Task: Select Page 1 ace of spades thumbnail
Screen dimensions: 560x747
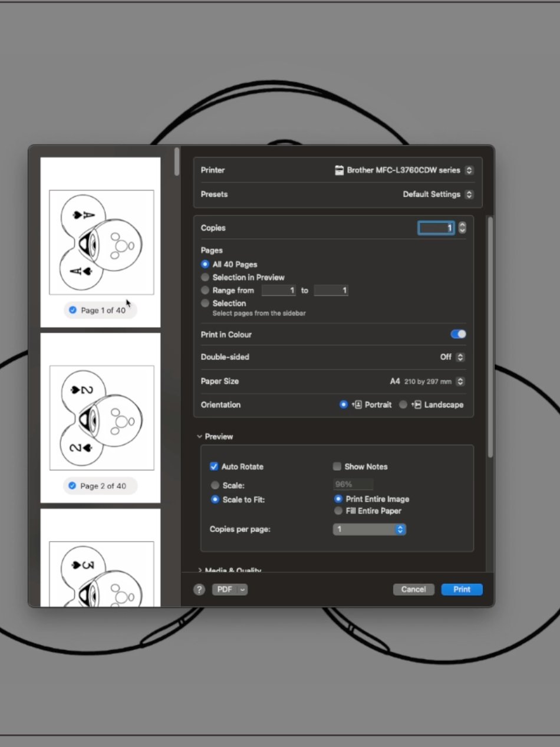Action: click(x=101, y=242)
